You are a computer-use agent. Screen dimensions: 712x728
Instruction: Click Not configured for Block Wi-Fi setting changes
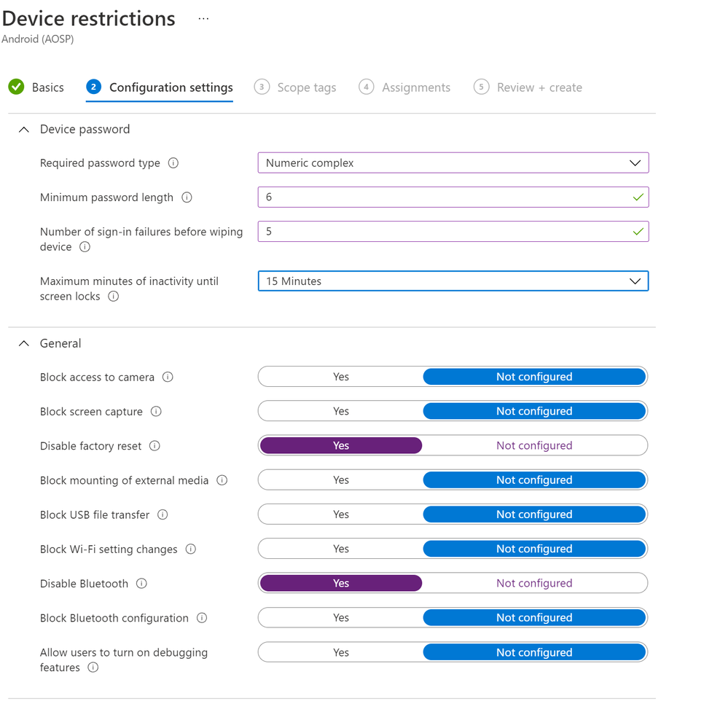point(534,548)
